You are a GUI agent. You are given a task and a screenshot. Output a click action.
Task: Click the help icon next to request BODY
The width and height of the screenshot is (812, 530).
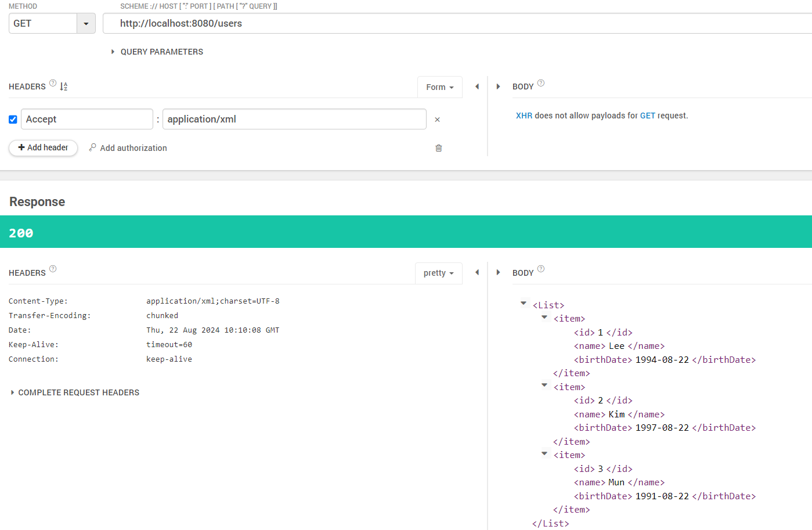click(x=540, y=82)
